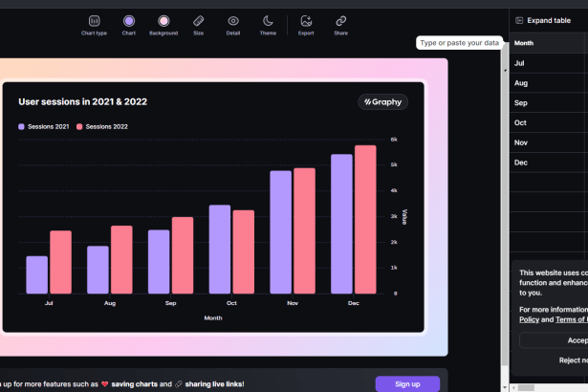Click the Export image icon
The height and width of the screenshot is (392, 588).
pyautogui.click(x=306, y=21)
